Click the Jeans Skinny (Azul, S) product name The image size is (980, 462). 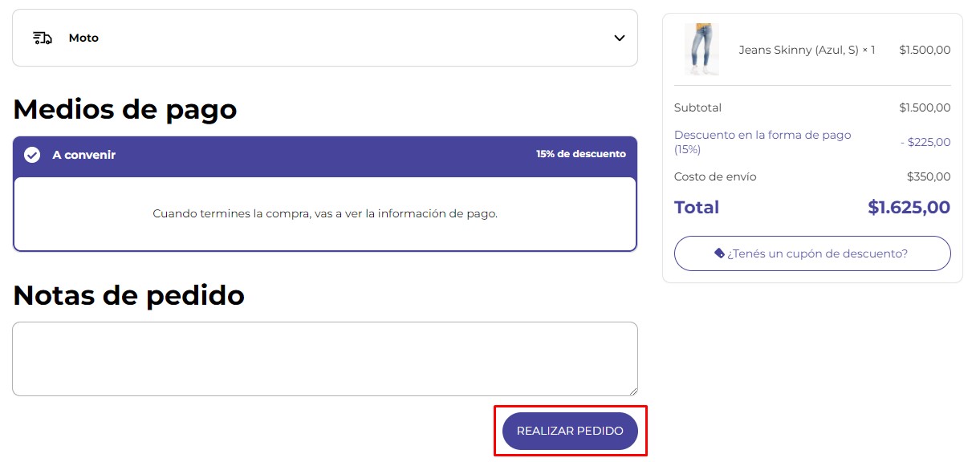click(x=807, y=50)
